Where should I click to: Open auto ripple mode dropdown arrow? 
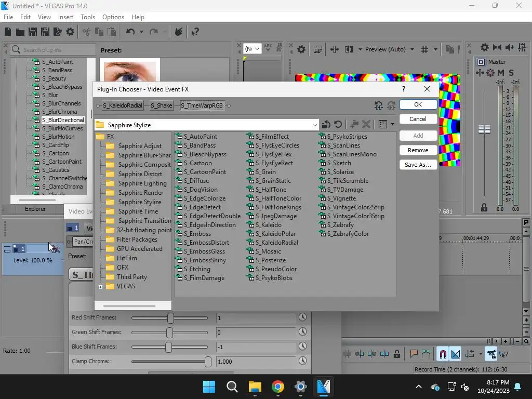point(481,354)
